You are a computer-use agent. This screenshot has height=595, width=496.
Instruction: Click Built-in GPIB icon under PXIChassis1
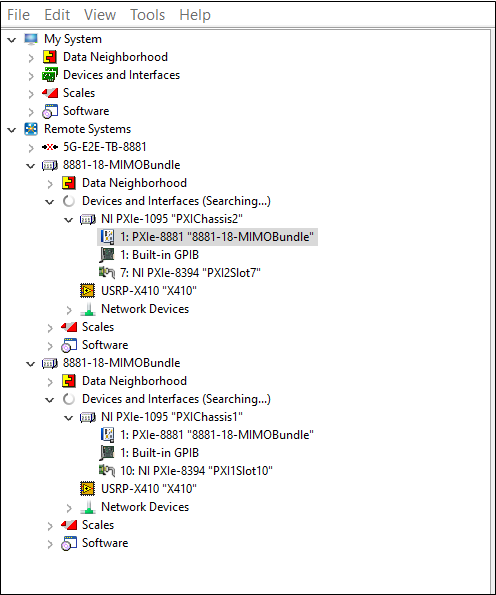pos(107,453)
